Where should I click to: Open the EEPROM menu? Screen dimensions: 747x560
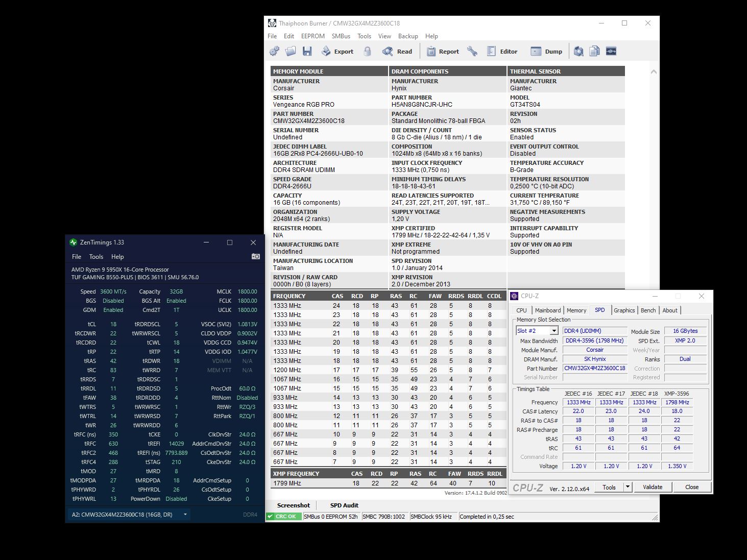pyautogui.click(x=313, y=36)
